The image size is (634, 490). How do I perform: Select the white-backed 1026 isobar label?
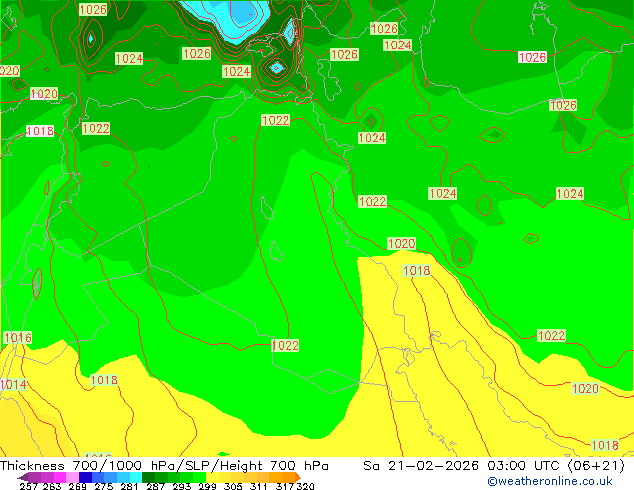click(x=532, y=57)
